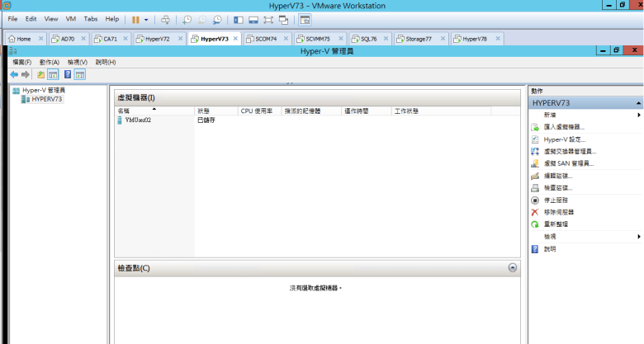Click the up-one-level folder toolbar icon

tap(40, 74)
